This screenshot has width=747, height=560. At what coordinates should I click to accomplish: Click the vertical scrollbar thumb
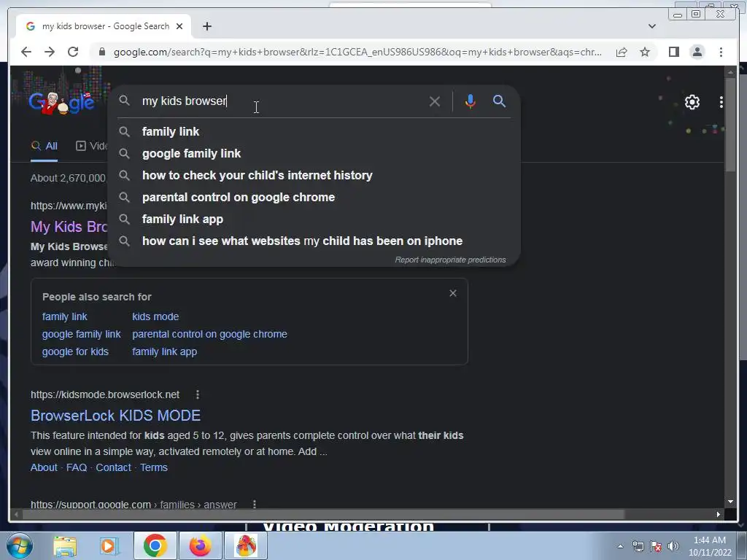click(730, 124)
